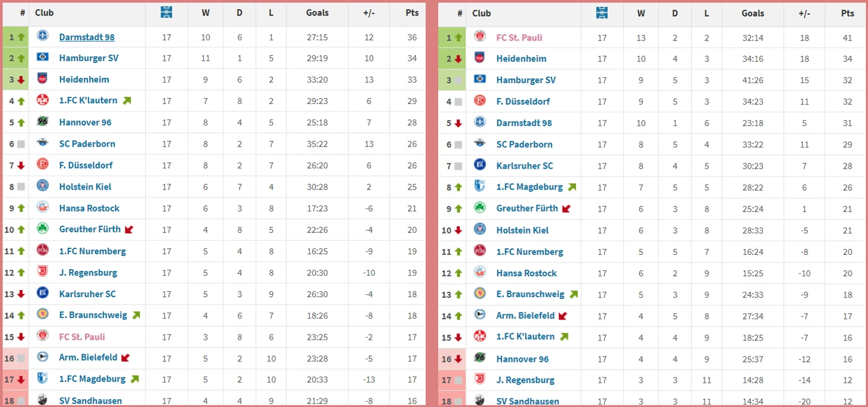
Task: Click the Greuther Fürth crest in right table
Action: [x=480, y=208]
